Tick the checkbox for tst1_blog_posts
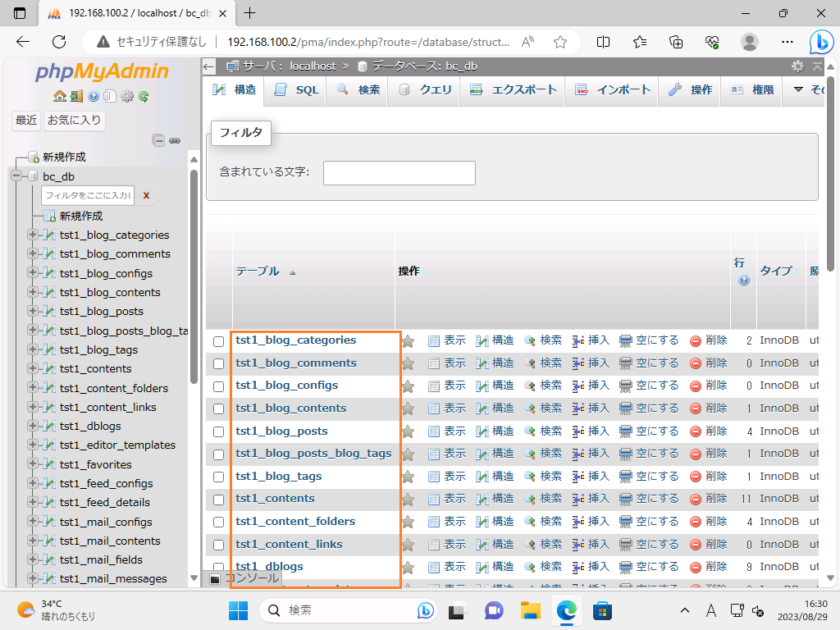840x630 pixels. pos(219,431)
